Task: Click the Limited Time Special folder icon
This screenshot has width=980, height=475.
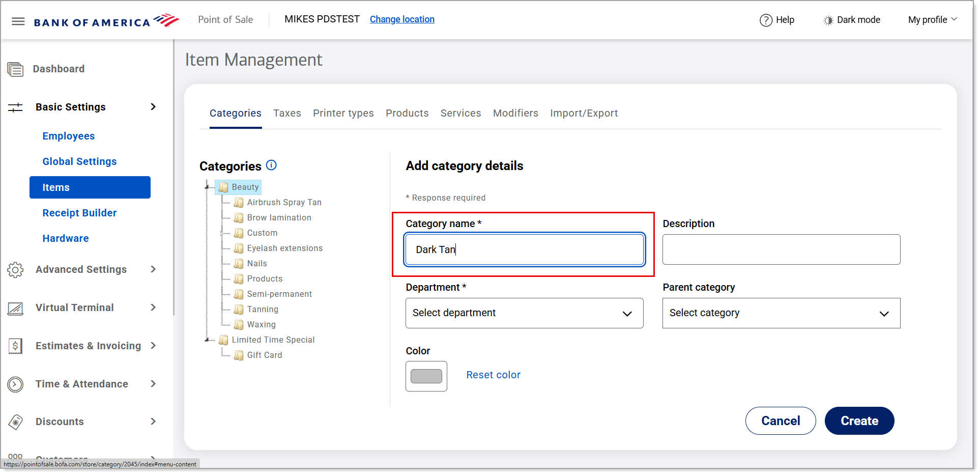Action: pyautogui.click(x=223, y=340)
